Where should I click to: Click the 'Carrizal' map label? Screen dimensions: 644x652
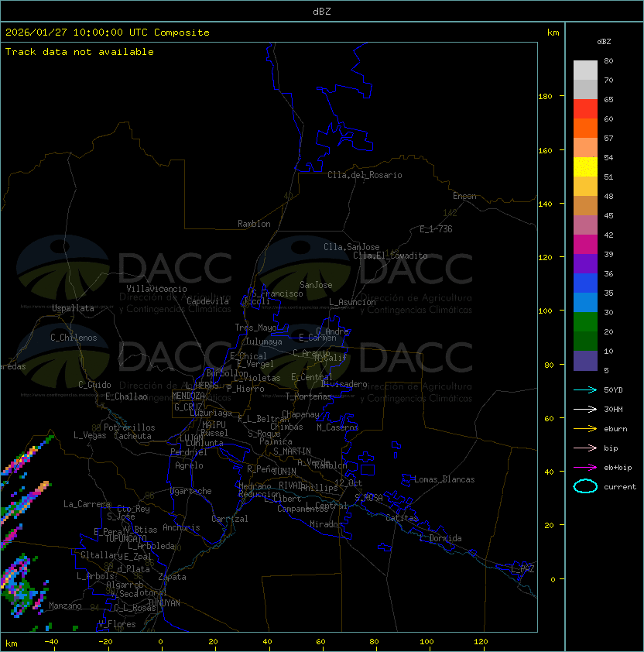click(229, 519)
